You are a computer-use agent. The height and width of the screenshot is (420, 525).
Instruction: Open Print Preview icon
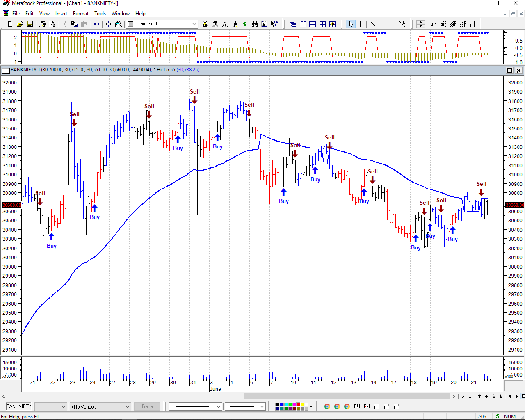pyautogui.click(x=51, y=24)
